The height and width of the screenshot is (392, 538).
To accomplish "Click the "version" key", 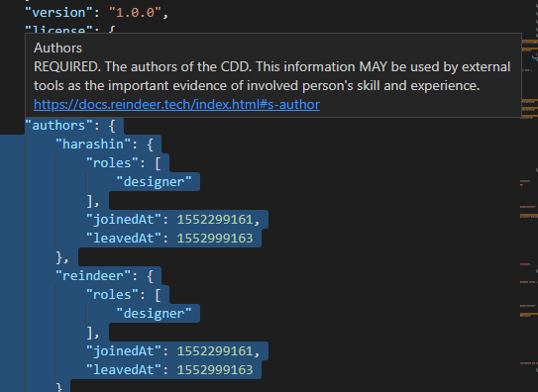I will click(59, 13).
